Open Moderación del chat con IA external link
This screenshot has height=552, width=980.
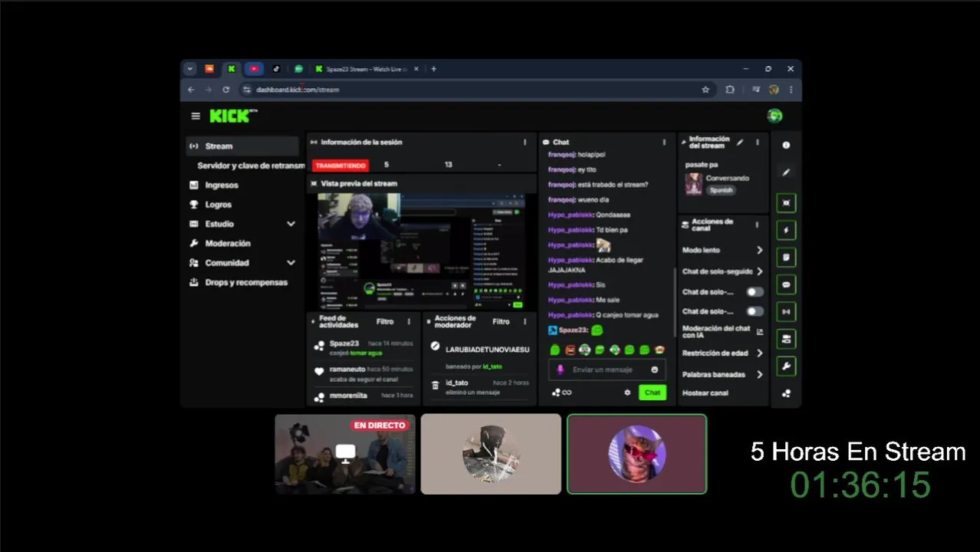[x=760, y=332]
